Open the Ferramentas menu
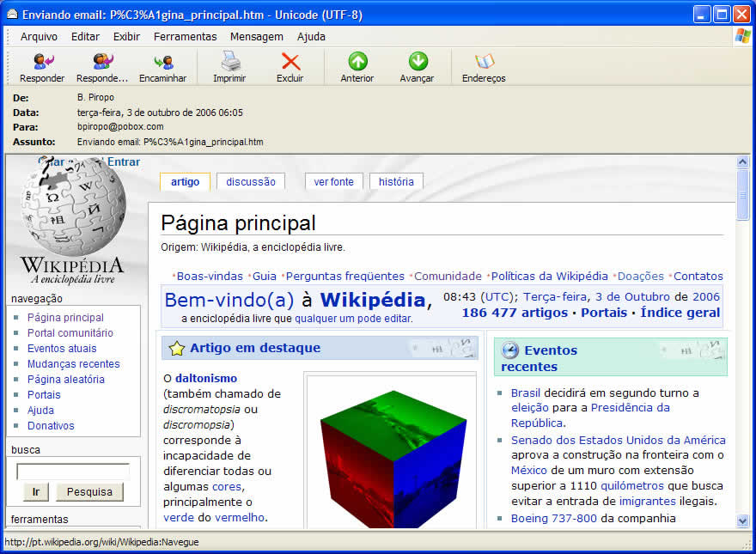This screenshot has height=554, width=756. tap(185, 36)
